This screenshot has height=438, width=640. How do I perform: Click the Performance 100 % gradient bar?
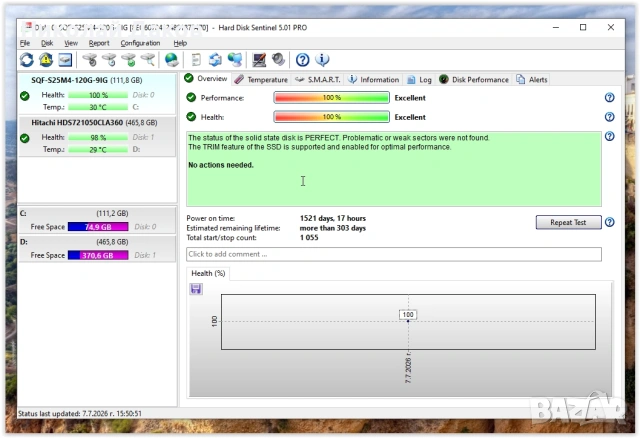pyautogui.click(x=331, y=98)
